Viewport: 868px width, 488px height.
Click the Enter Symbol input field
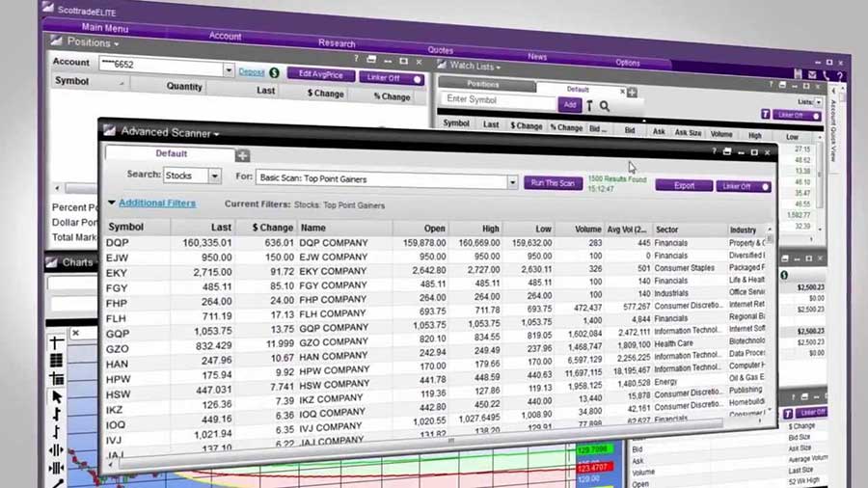click(499, 100)
